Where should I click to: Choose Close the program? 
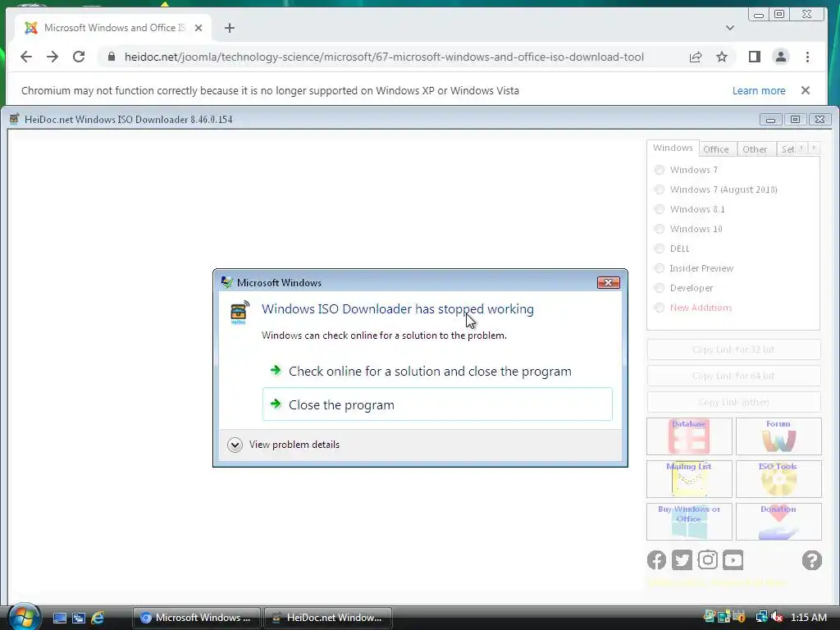[437, 404]
